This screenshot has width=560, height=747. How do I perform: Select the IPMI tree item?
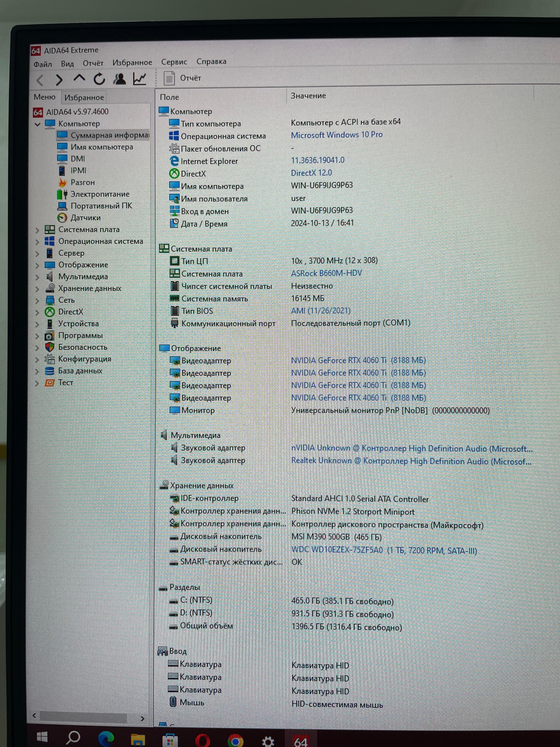72,171
